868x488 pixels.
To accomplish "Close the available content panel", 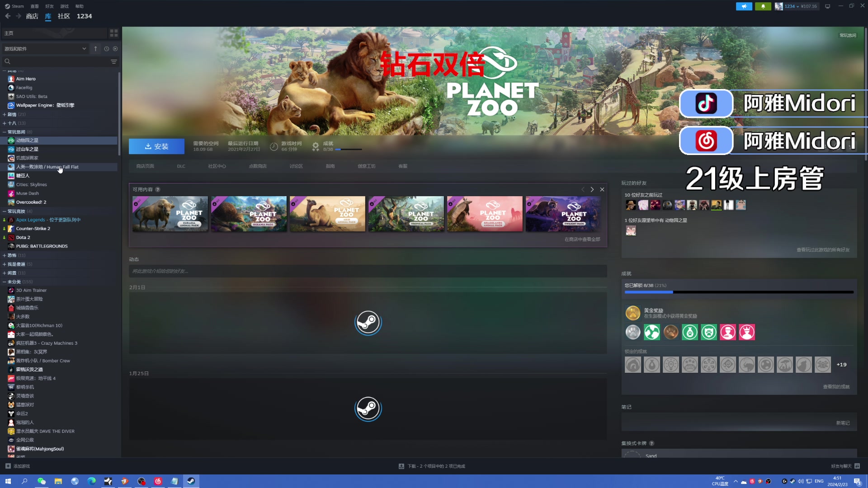I will pyautogui.click(x=602, y=189).
